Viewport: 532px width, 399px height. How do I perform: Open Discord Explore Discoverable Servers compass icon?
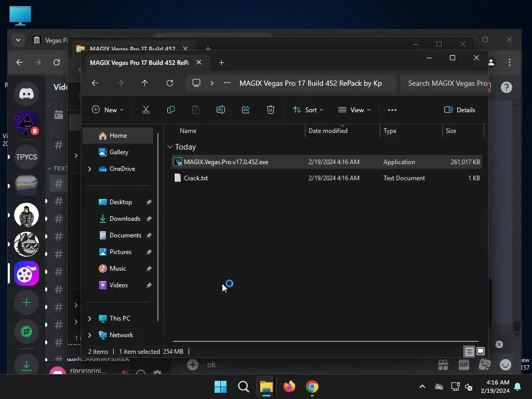click(x=26, y=331)
